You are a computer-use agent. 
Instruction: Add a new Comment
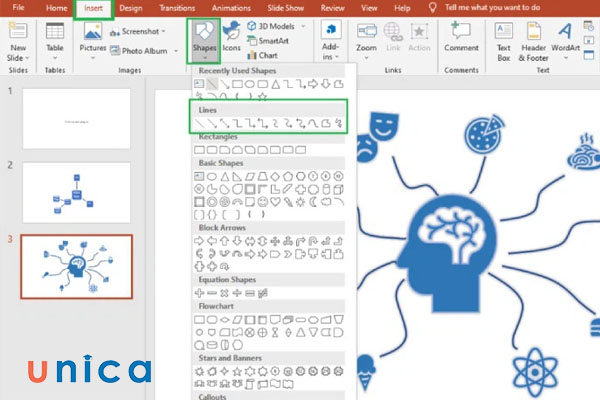(461, 37)
